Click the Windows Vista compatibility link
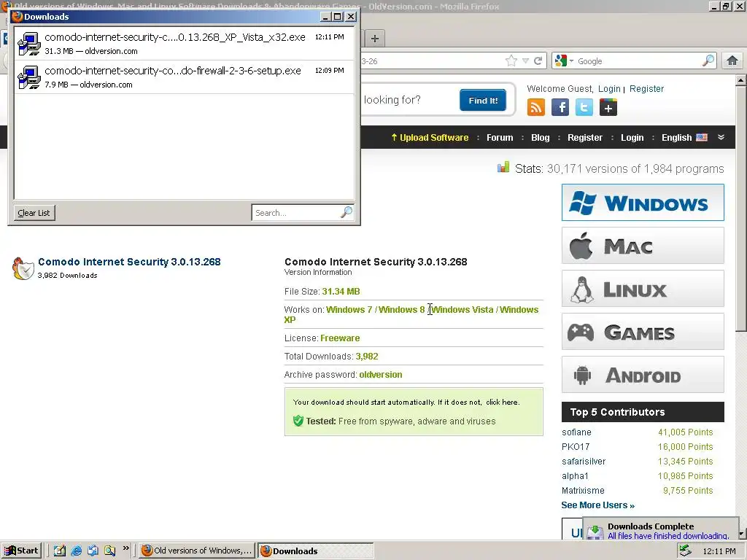The image size is (747, 560). 462,309
